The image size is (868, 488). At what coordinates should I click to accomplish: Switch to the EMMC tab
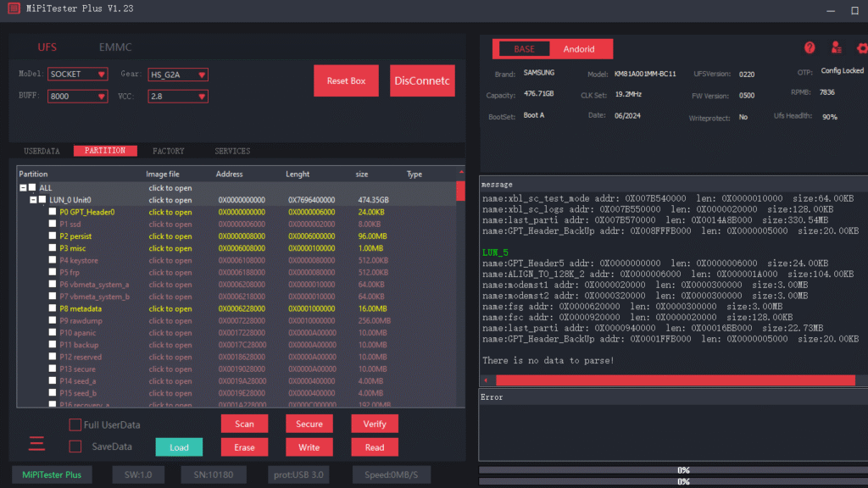[x=115, y=47]
